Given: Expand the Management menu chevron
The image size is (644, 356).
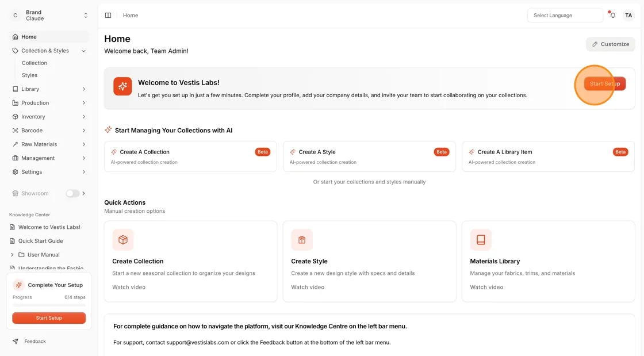Looking at the screenshot, I should click(x=84, y=158).
